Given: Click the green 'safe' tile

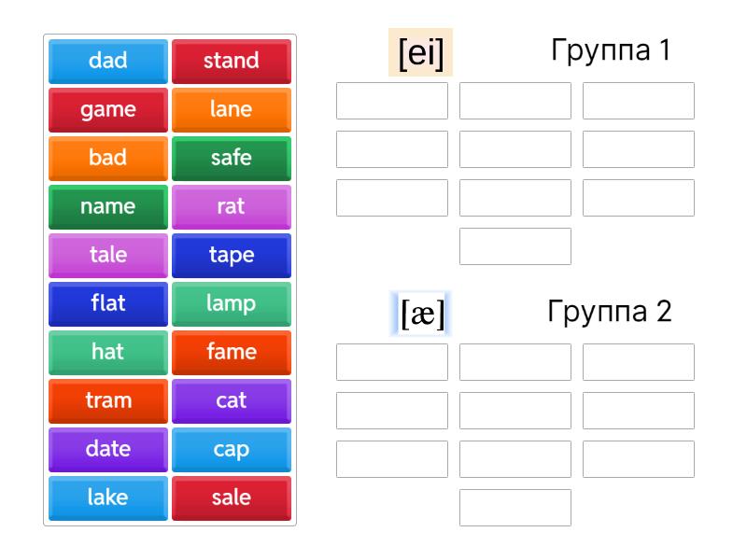Looking at the screenshot, I should click(x=232, y=159).
